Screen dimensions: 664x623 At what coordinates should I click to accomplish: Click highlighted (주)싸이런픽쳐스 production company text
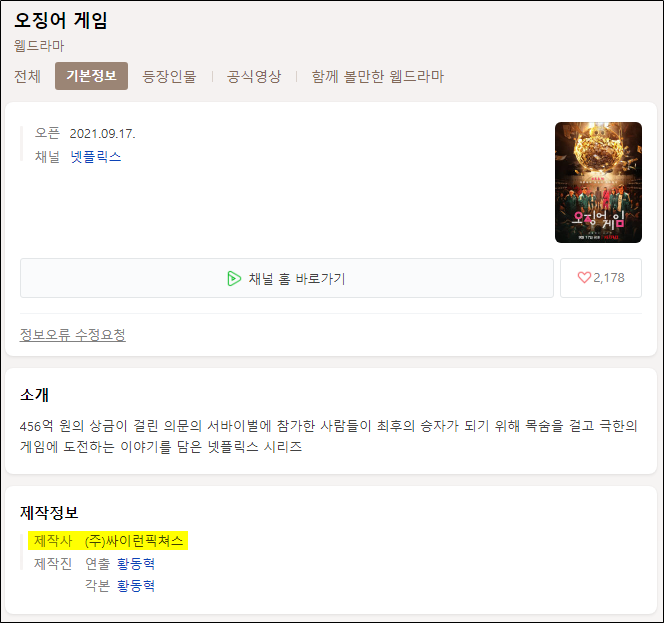pos(134,541)
